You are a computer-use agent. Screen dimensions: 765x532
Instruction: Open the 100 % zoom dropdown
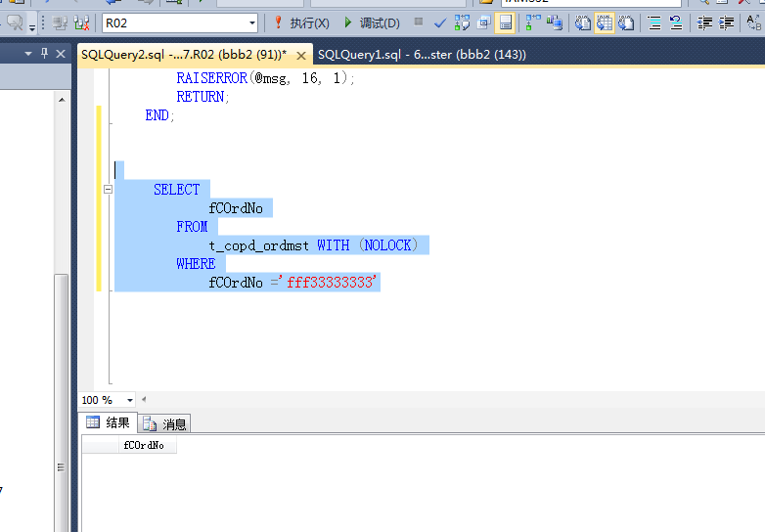click(x=130, y=400)
